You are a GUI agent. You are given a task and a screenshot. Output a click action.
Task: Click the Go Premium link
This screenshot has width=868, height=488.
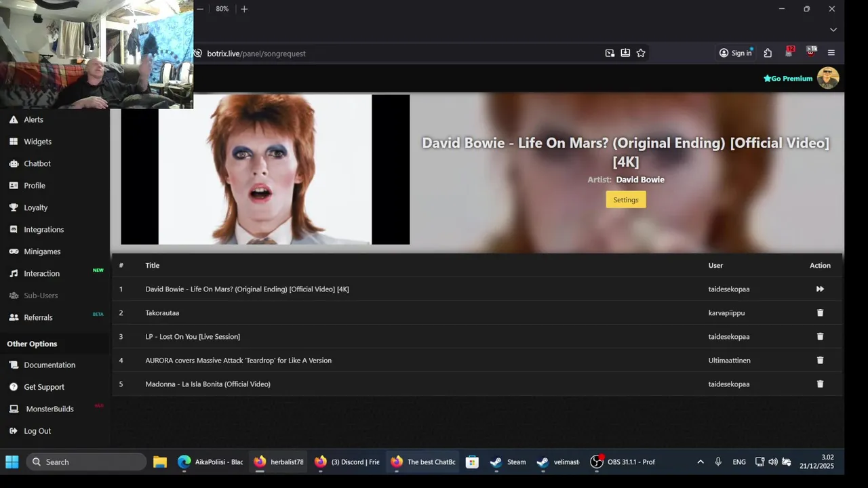click(x=788, y=79)
